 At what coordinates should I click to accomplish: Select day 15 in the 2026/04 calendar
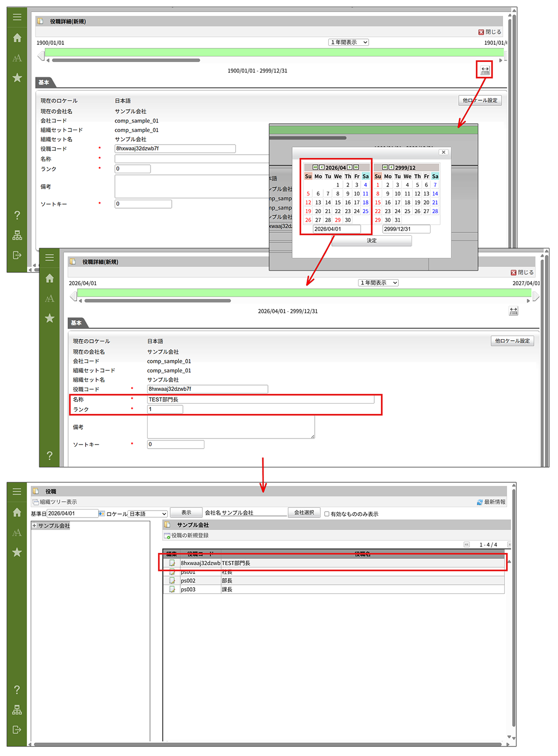(x=338, y=203)
